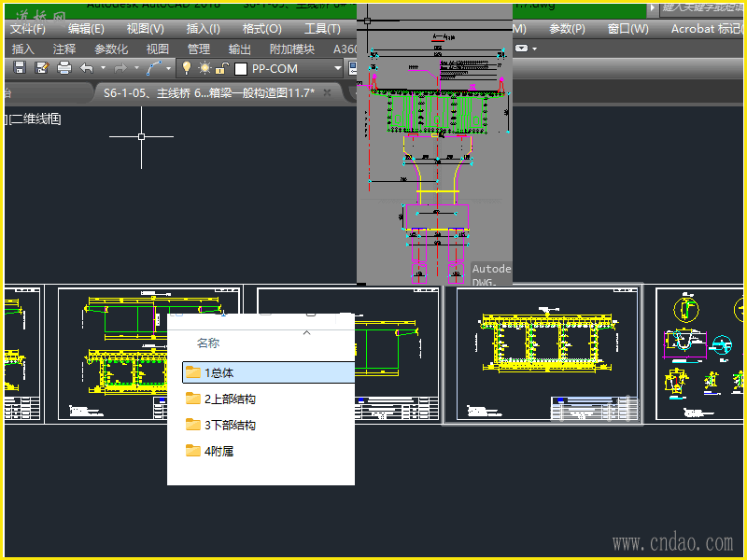Select the 3下部结构 folder
This screenshot has height=560, width=747.
coord(230,425)
